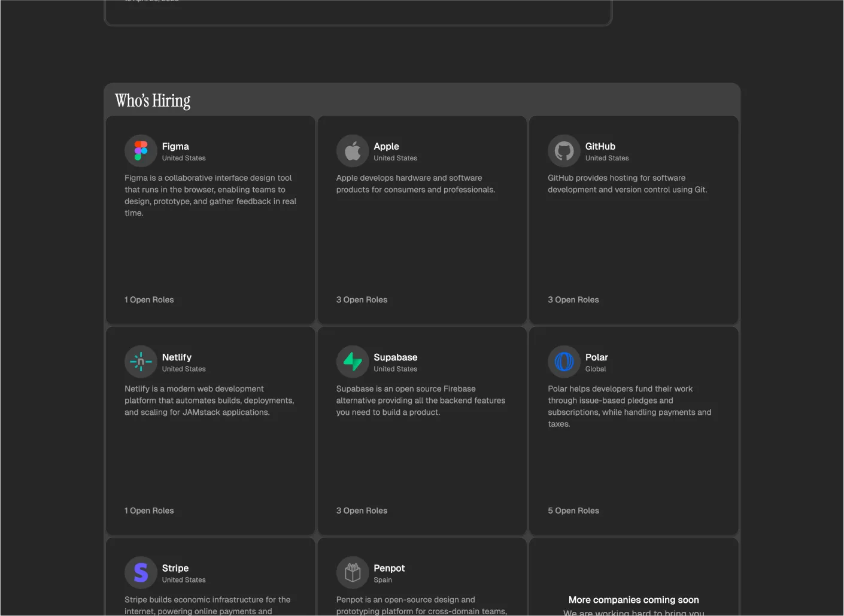The width and height of the screenshot is (844, 616).
Task: Click the Stripe company name
Action: (175, 568)
